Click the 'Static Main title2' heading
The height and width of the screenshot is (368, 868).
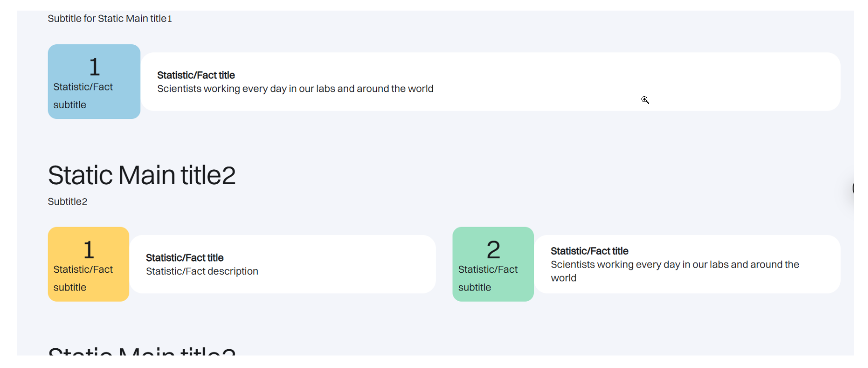coord(142,175)
